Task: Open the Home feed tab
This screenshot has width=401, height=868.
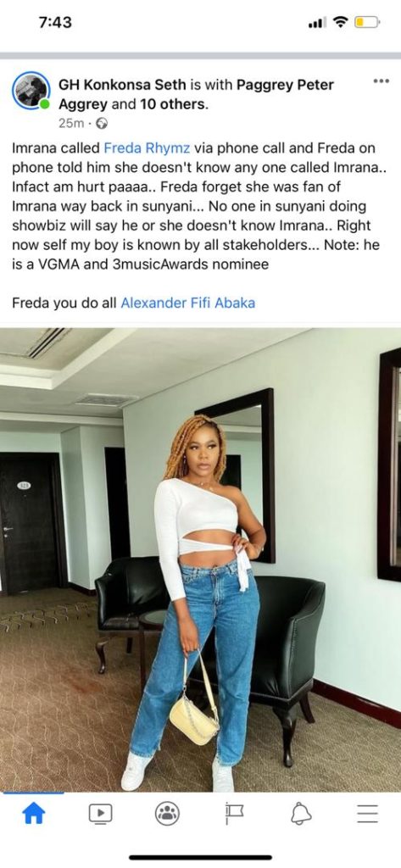Action: (33, 813)
